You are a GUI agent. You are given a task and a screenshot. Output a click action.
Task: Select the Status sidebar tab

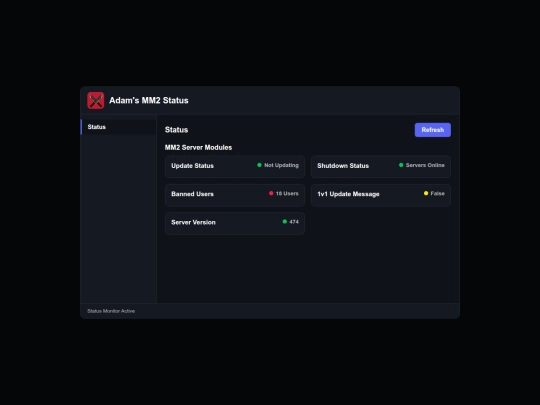[x=118, y=127]
